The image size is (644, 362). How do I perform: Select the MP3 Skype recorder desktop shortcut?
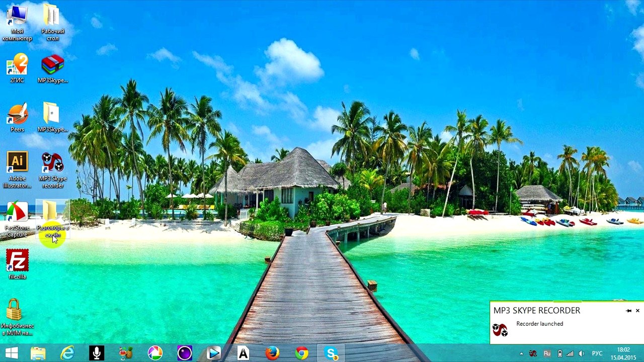click(x=52, y=170)
